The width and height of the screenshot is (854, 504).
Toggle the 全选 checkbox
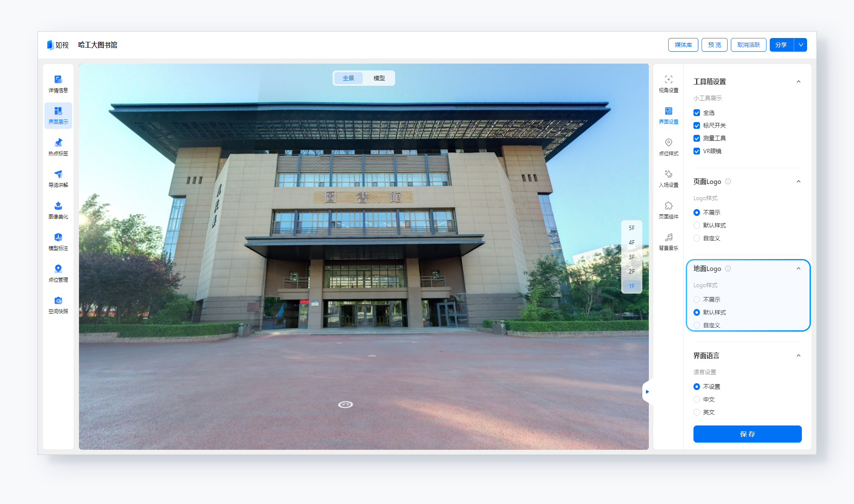(x=696, y=113)
